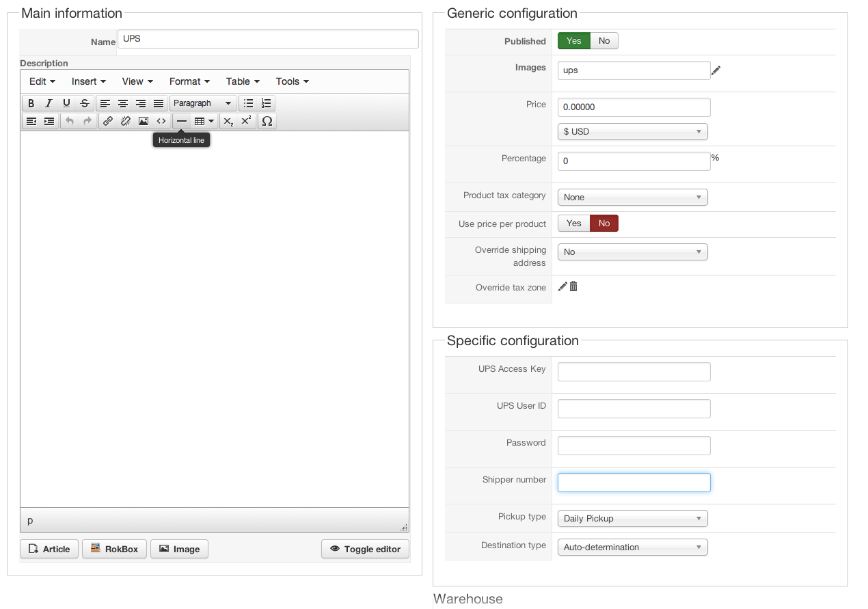The height and width of the screenshot is (609, 868).
Task: Set Use price per product to No
Action: (604, 224)
